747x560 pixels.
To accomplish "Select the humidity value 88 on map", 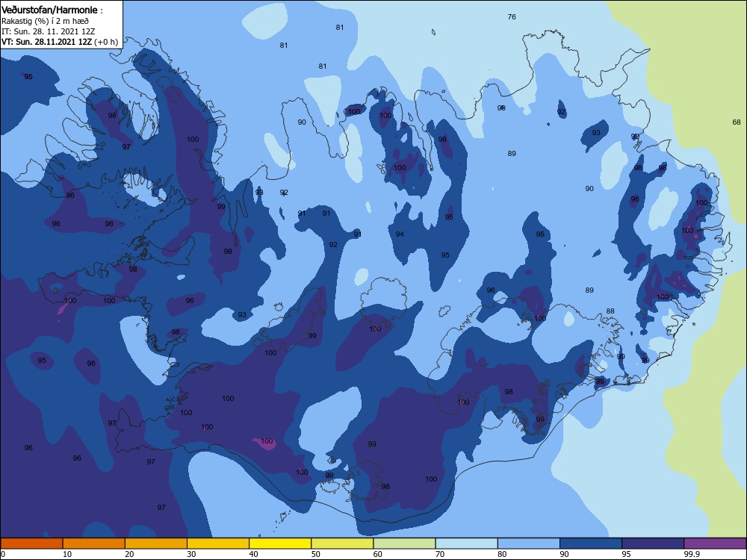I will 610,311.
